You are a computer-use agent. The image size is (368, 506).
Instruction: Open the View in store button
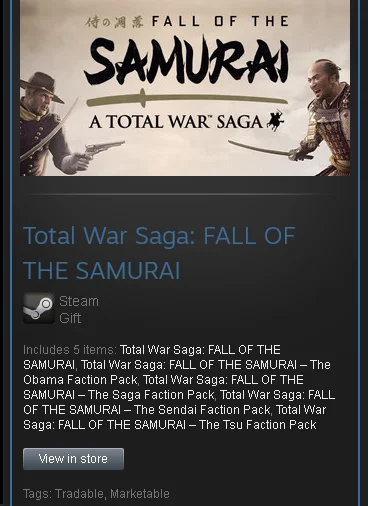[x=73, y=459]
